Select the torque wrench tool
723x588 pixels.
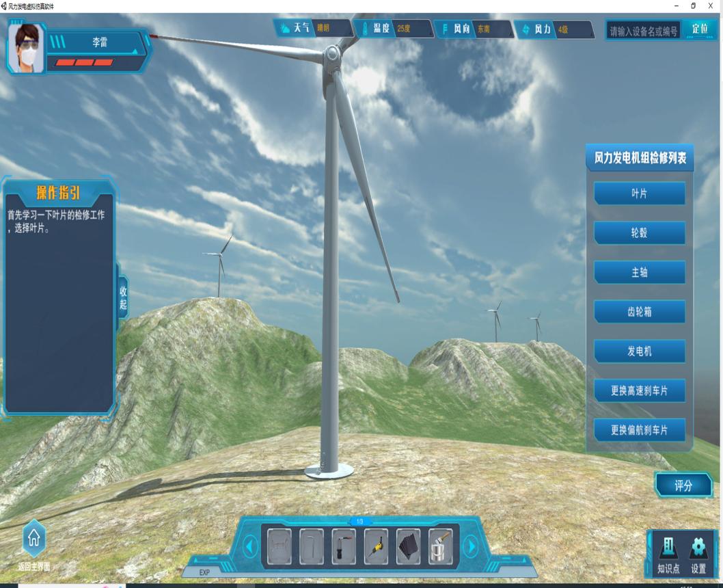tap(344, 546)
